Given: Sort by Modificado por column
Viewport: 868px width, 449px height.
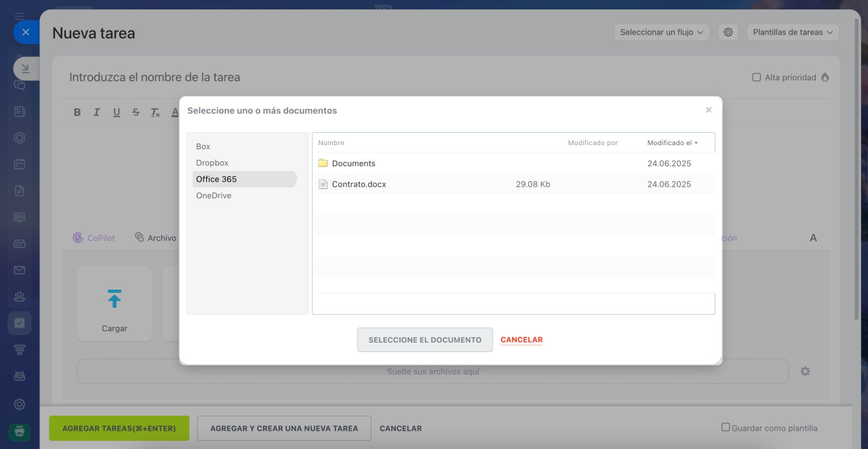Looking at the screenshot, I should (x=593, y=143).
